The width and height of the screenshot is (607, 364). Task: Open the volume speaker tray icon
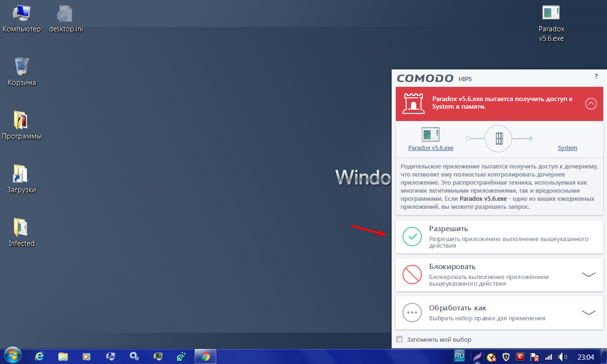(x=563, y=357)
